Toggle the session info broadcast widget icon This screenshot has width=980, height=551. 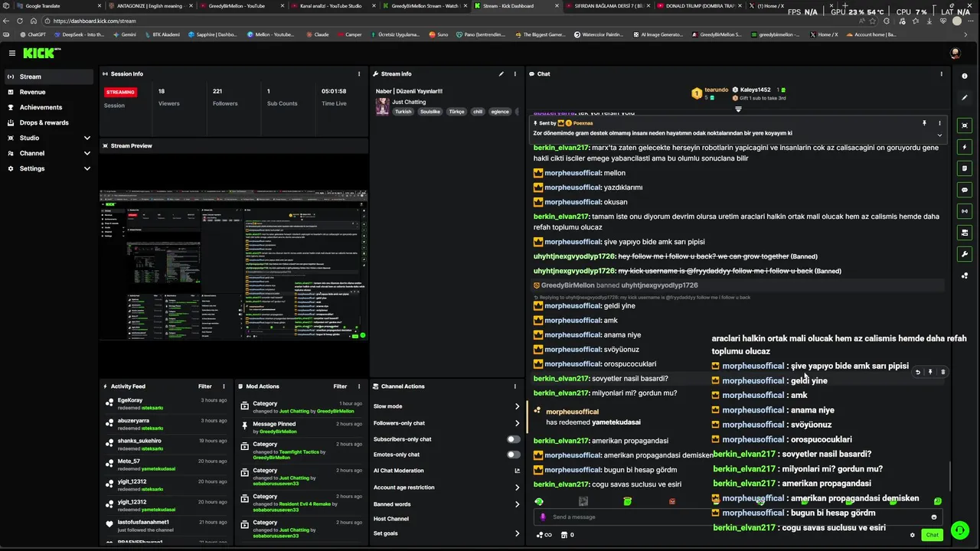point(964,210)
